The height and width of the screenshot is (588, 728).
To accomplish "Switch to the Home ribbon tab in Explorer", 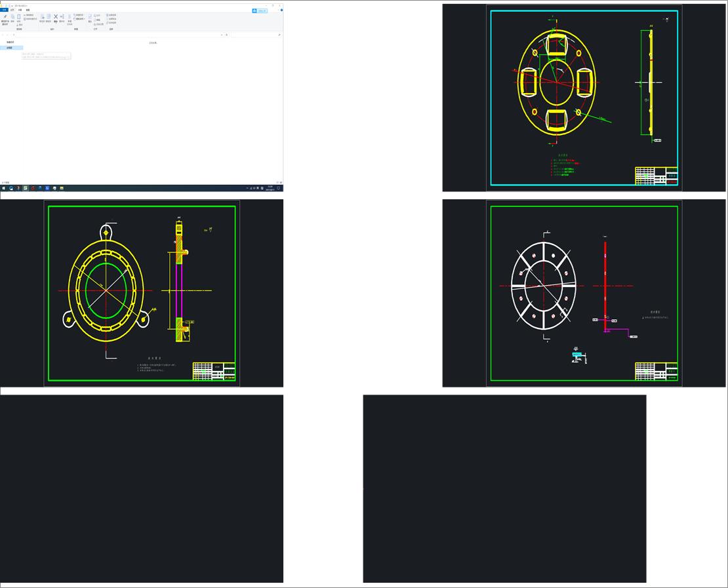I will 12,10.
